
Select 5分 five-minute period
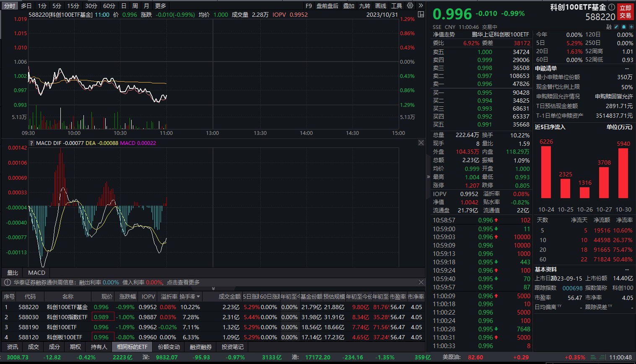(x=57, y=5)
